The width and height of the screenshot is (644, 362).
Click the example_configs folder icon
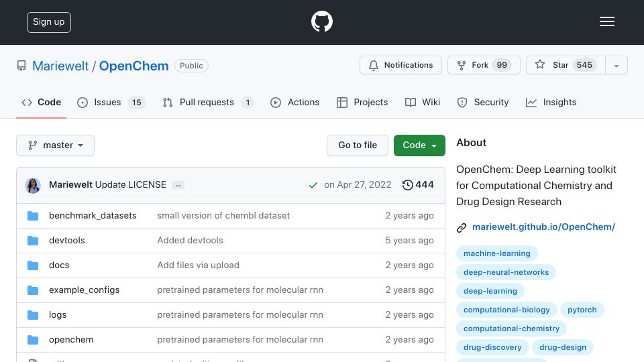click(33, 290)
